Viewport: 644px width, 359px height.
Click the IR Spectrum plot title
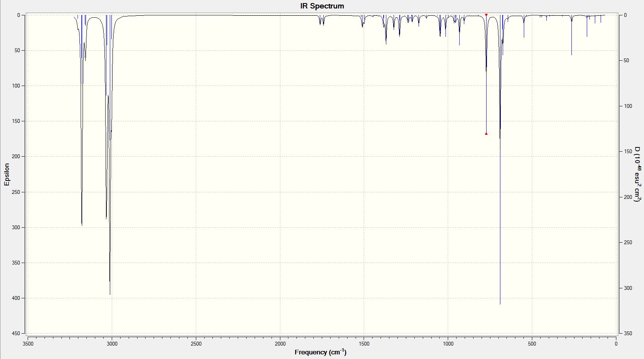point(322,6)
